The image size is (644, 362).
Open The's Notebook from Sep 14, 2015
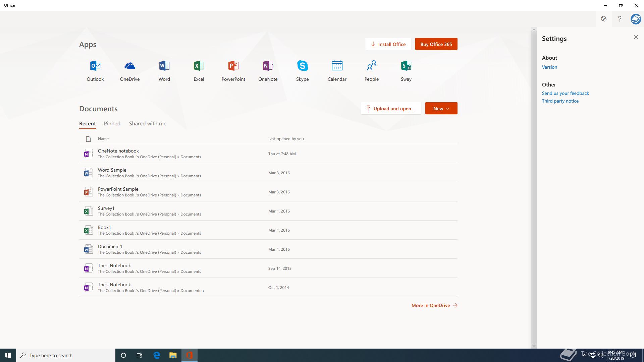tap(268, 268)
